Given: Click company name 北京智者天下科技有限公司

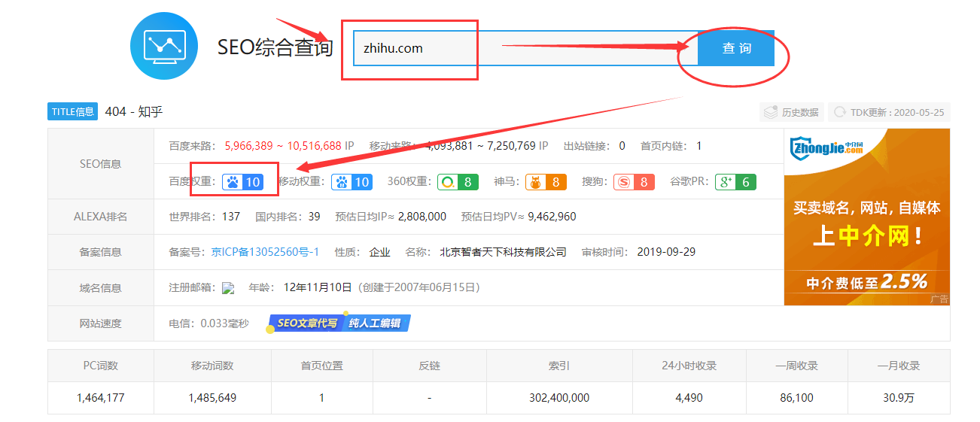Looking at the screenshot, I should click(x=503, y=252).
